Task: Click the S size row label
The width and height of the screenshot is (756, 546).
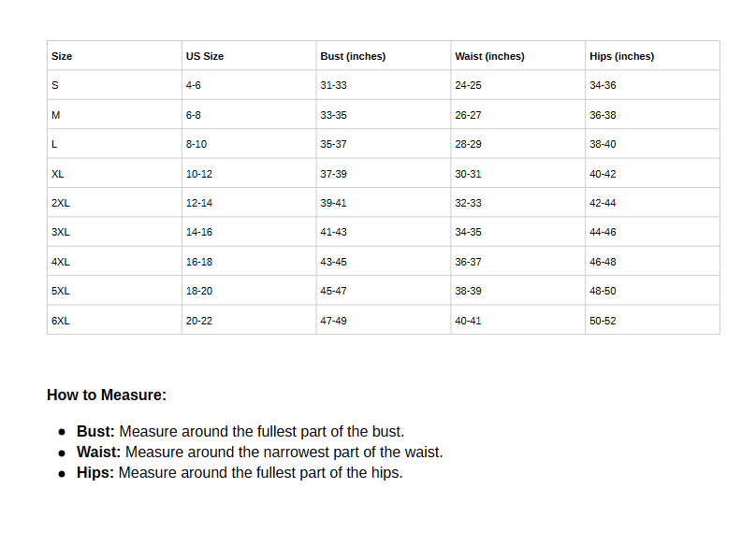Action: pos(114,85)
